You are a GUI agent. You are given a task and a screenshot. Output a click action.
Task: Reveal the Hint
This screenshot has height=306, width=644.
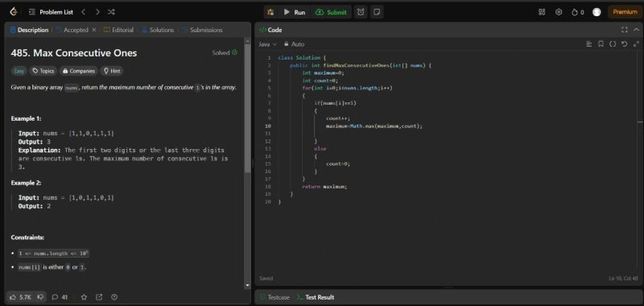112,71
